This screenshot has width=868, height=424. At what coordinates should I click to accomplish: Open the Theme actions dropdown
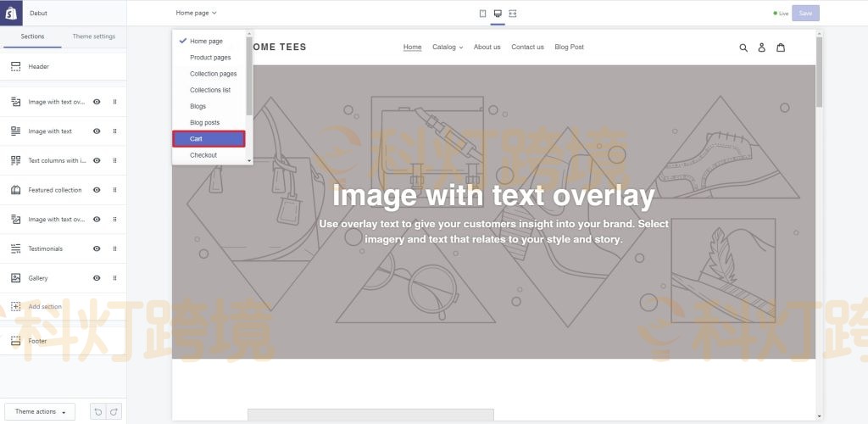coord(40,412)
